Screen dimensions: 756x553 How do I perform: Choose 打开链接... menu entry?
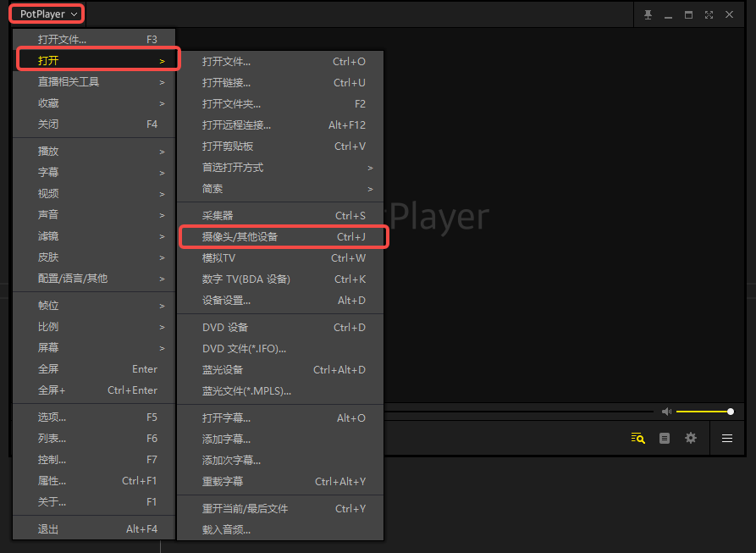point(279,83)
